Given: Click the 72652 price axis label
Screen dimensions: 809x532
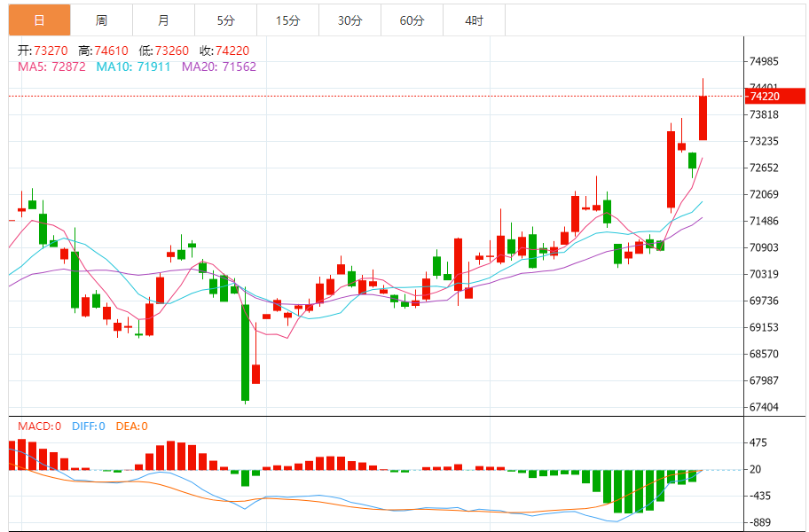Looking at the screenshot, I should pos(764,168).
